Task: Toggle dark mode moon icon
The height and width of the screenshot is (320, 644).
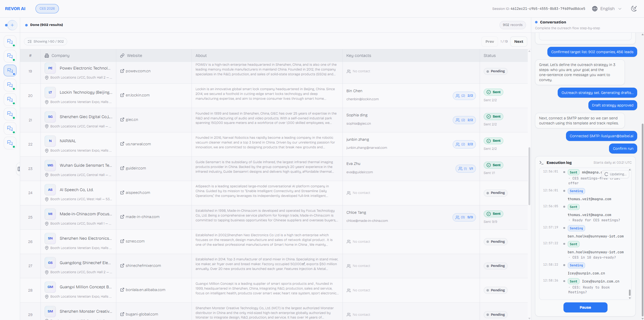Action: pyautogui.click(x=634, y=9)
